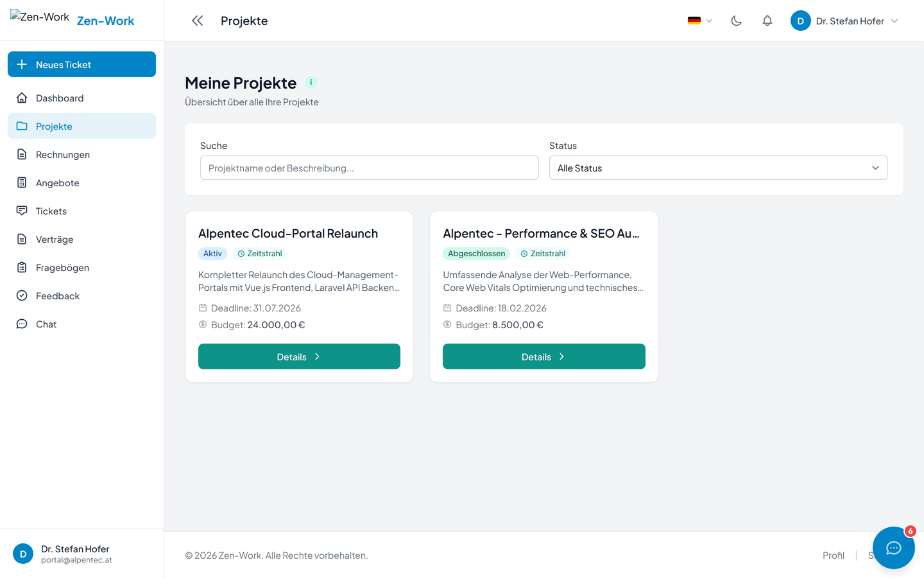Viewport: 924px width, 578px height.
Task: Expand the Dr. Stefan Hofer user menu
Action: pyautogui.click(x=844, y=21)
